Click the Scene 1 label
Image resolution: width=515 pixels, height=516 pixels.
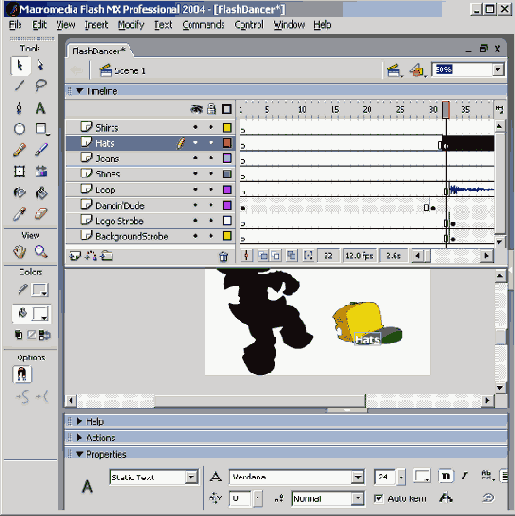pos(130,71)
